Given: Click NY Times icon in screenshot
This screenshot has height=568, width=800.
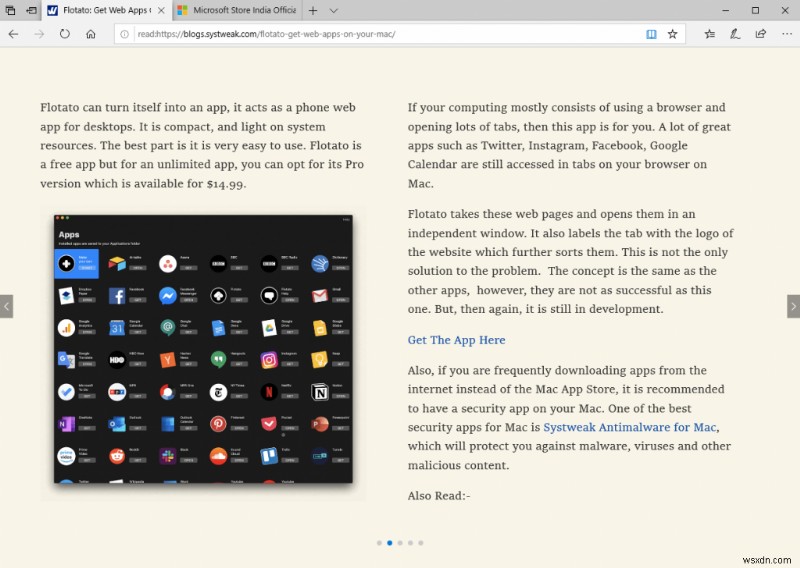Looking at the screenshot, I should click(x=218, y=392).
